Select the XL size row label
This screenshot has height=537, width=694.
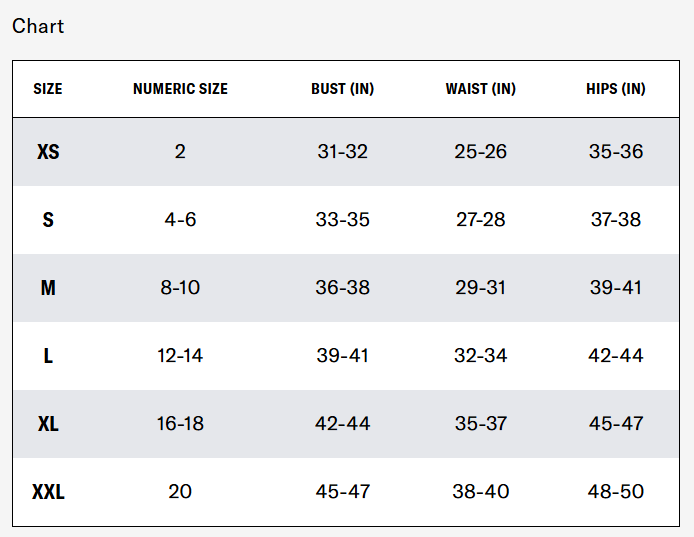pos(48,424)
